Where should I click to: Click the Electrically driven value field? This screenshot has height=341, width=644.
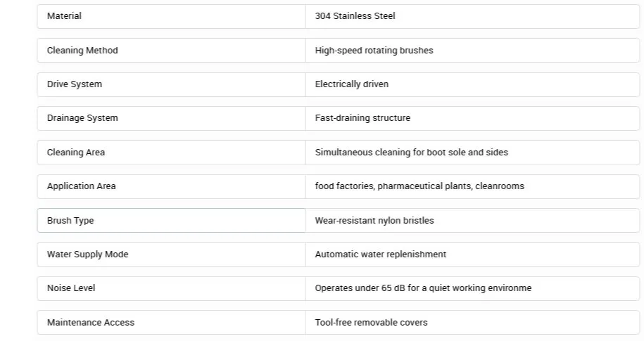[x=472, y=84]
